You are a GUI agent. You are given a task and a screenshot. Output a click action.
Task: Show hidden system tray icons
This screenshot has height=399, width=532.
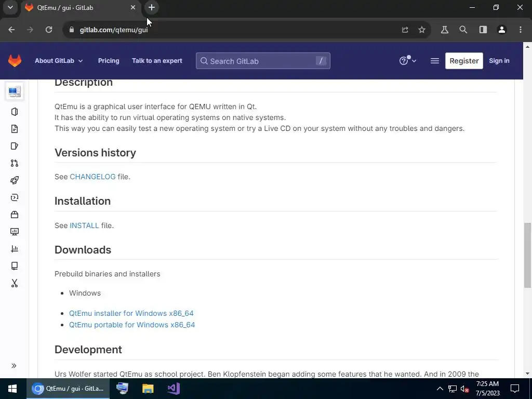tap(440, 389)
